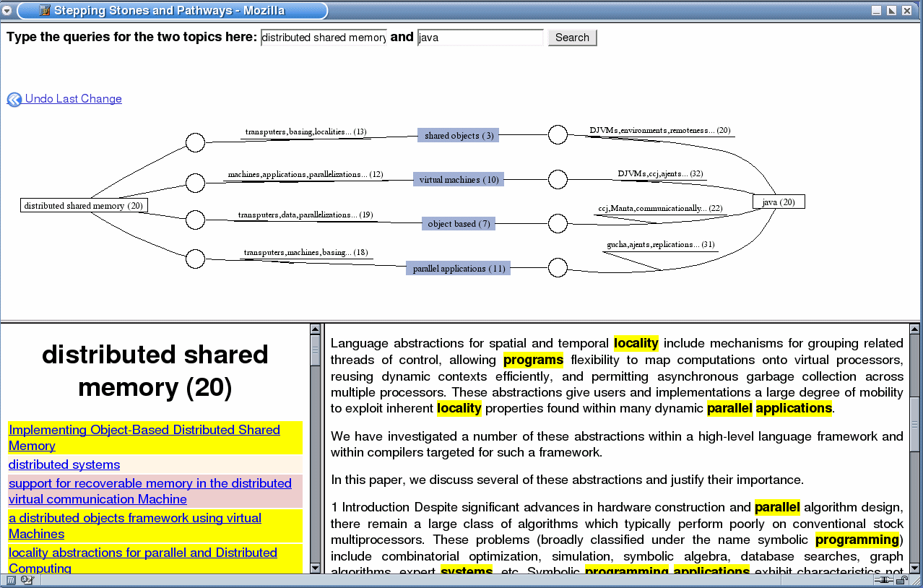Select the 'java (20)' endpoint node

(x=779, y=202)
